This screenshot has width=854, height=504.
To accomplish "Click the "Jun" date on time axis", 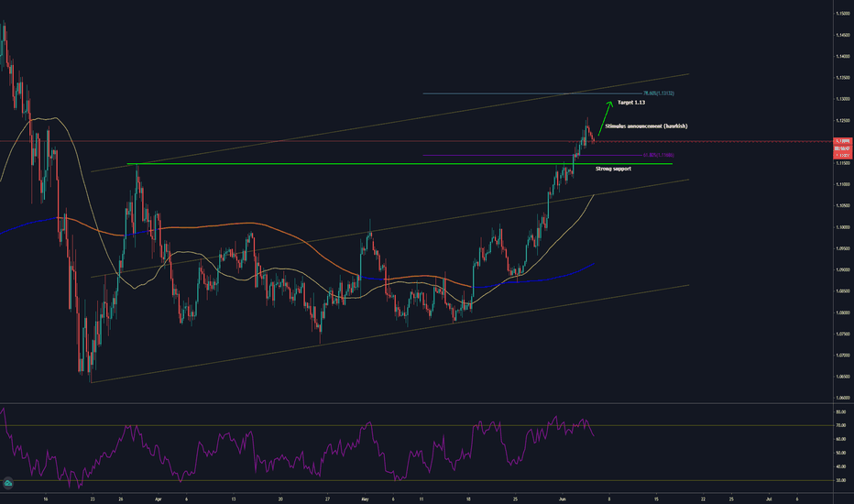I will click(x=563, y=499).
